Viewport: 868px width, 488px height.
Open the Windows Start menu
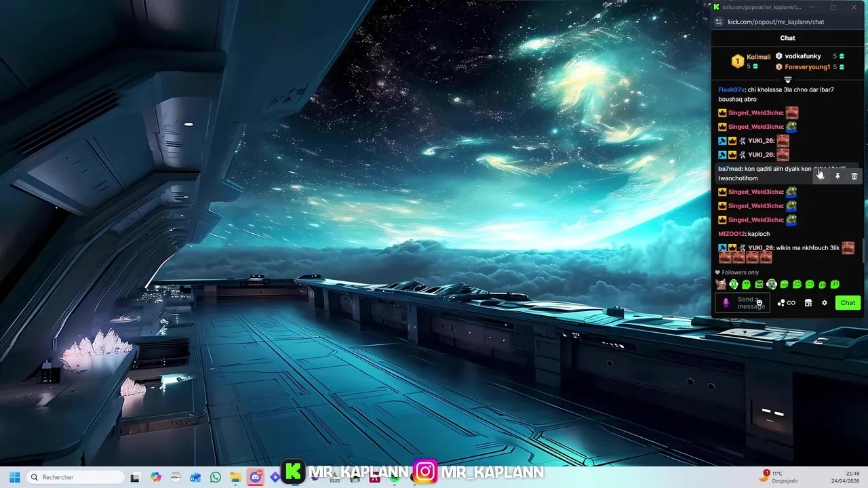click(x=14, y=477)
